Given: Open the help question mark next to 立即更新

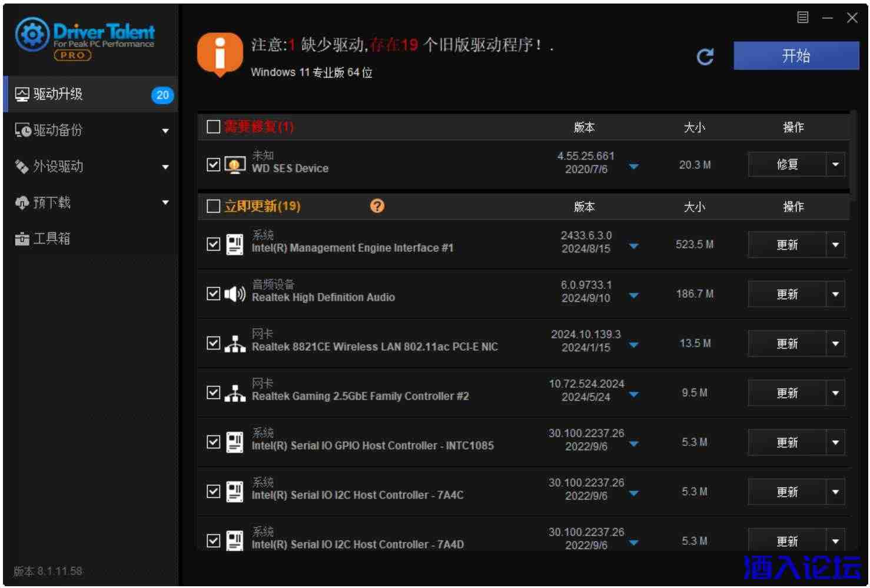Looking at the screenshot, I should tap(377, 206).
